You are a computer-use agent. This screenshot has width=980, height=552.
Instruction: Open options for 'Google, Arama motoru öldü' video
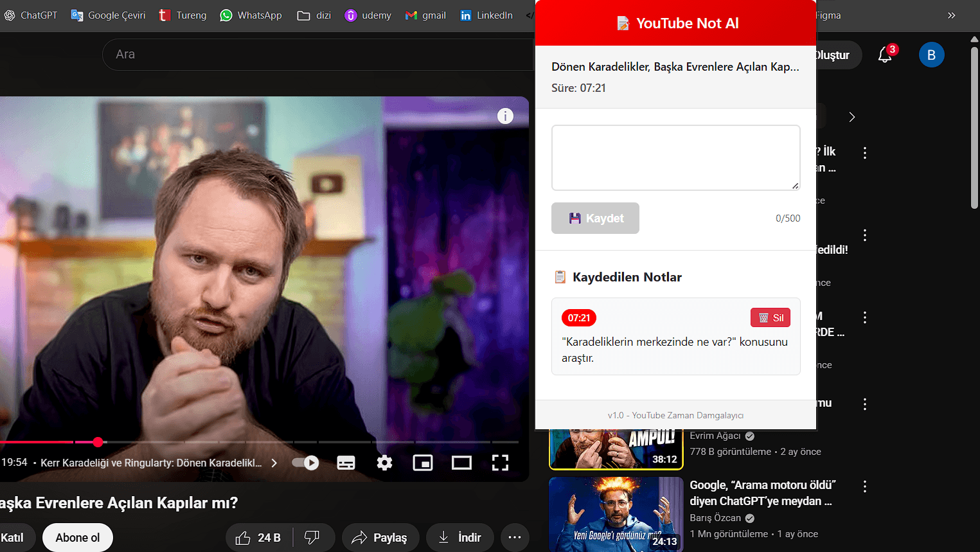pos(865,486)
